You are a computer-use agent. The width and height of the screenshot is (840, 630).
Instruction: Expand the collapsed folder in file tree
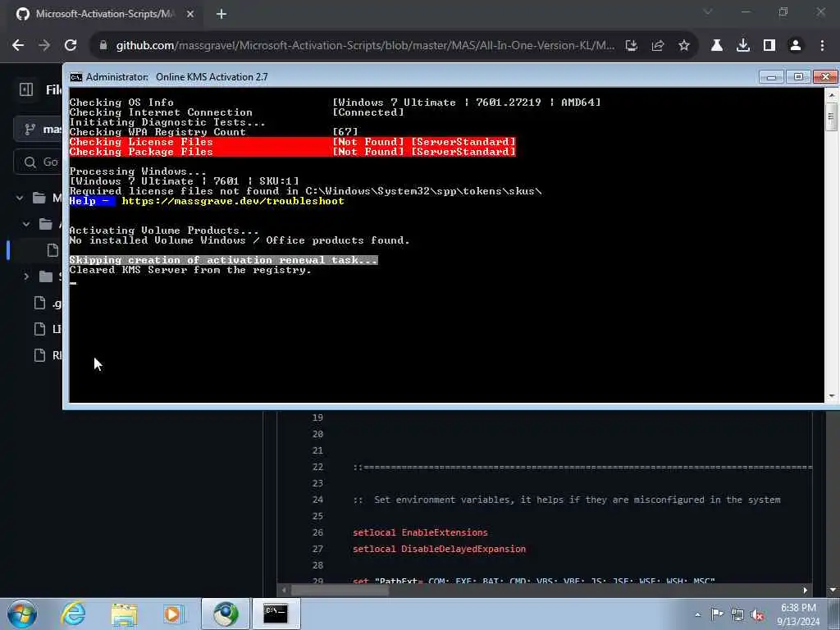point(26,276)
